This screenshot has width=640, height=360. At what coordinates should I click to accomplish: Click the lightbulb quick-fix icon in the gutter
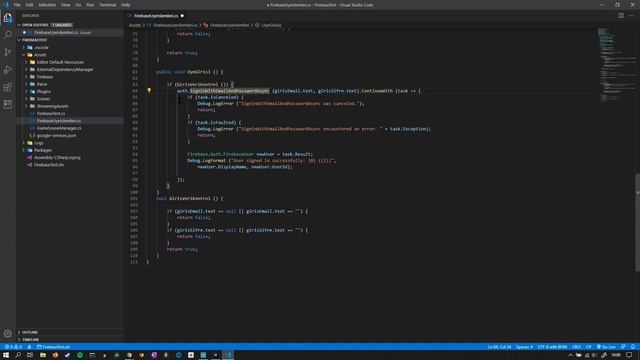(149, 91)
